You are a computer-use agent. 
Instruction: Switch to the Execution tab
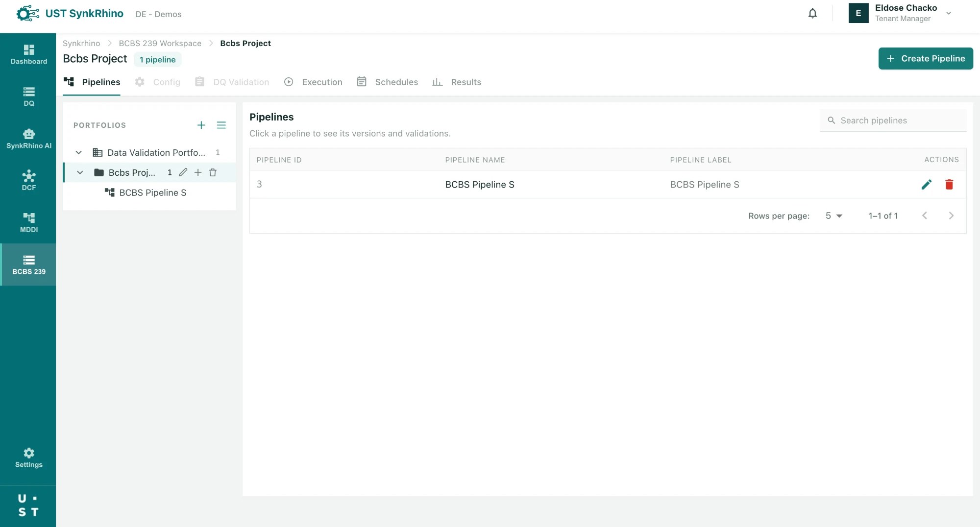pyautogui.click(x=313, y=82)
